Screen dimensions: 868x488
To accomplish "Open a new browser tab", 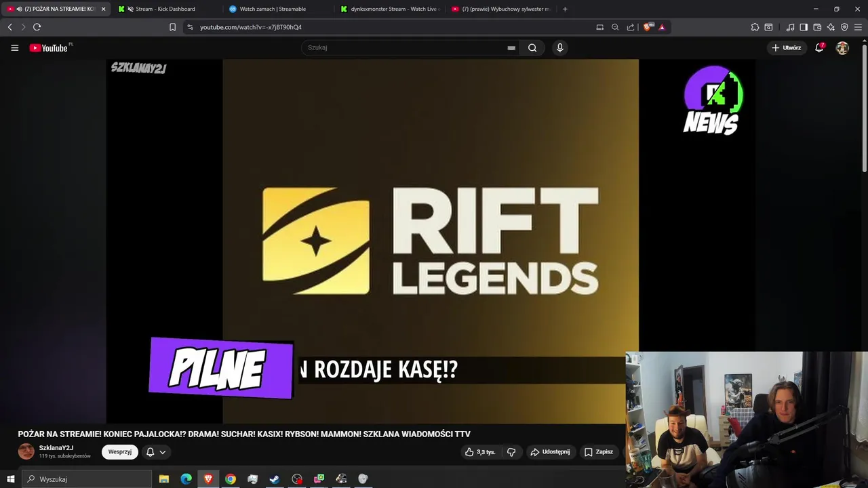I will point(565,9).
